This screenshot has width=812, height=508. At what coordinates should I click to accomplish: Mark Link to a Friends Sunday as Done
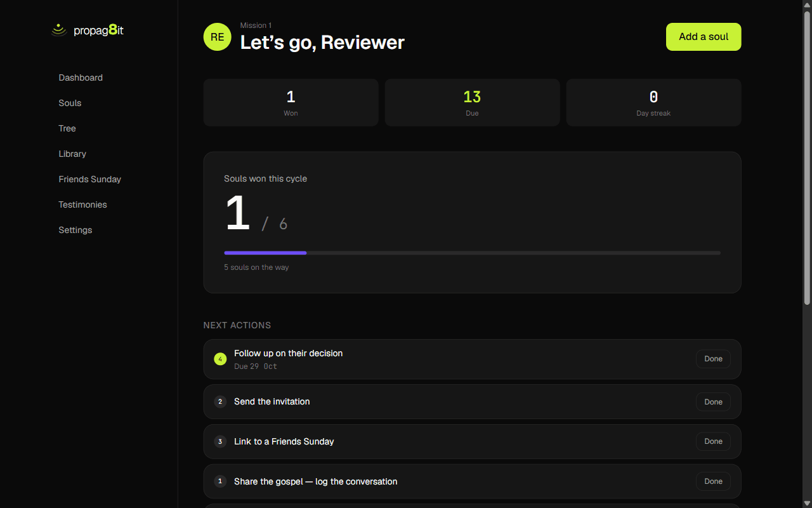pos(713,441)
